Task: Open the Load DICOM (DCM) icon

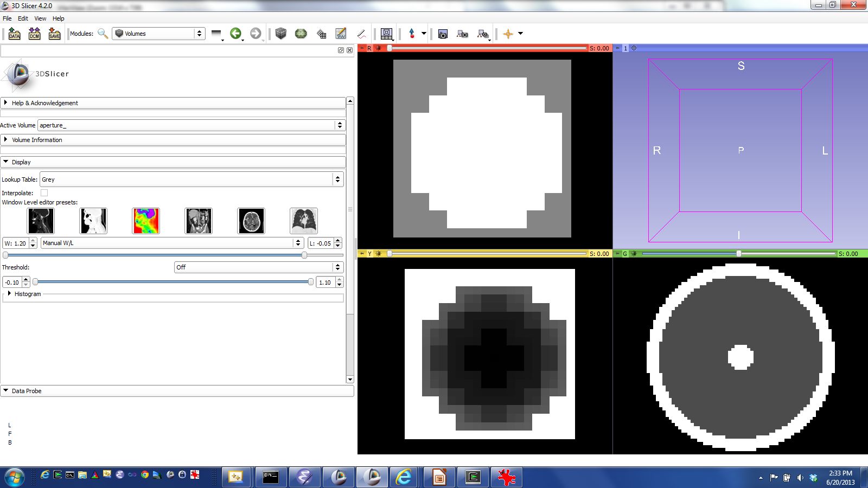Action: pos(34,34)
